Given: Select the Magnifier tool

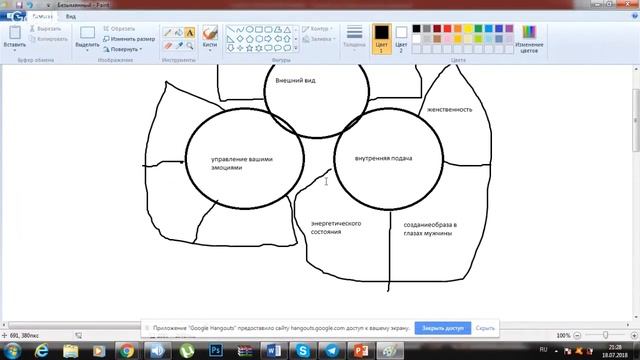Looking at the screenshot, I should point(189,46).
